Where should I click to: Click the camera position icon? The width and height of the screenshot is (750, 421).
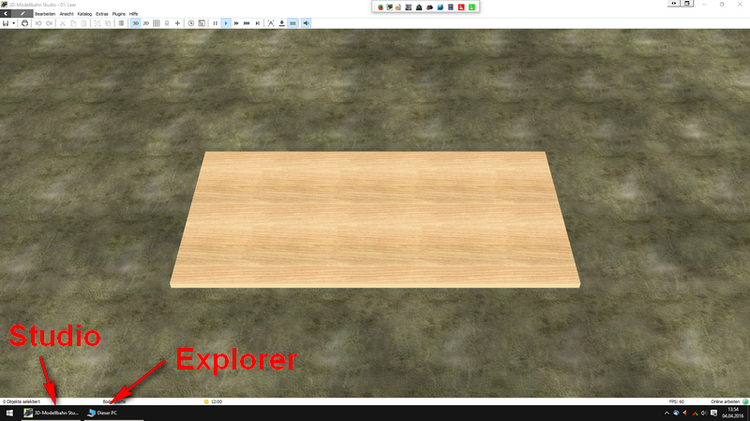pos(167,23)
